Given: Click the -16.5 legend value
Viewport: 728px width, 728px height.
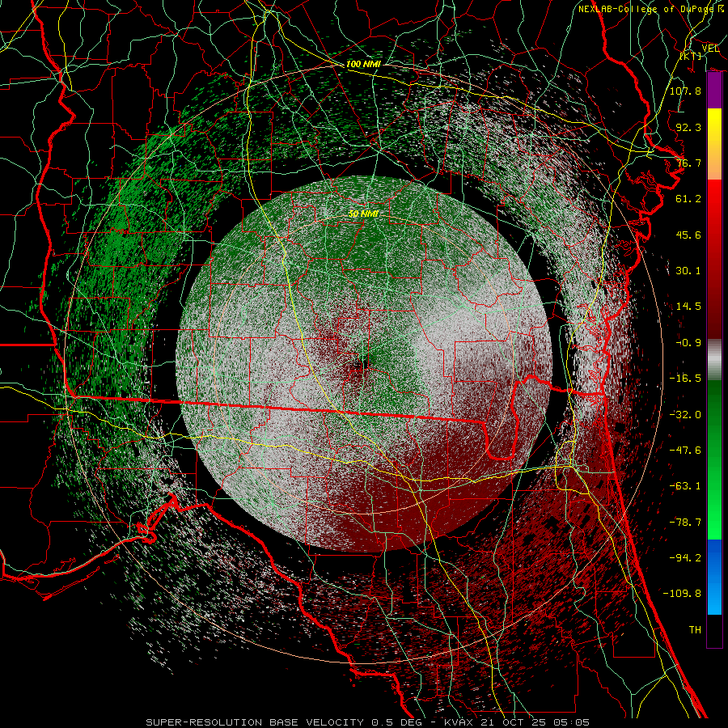Looking at the screenshot, I should click(685, 378).
